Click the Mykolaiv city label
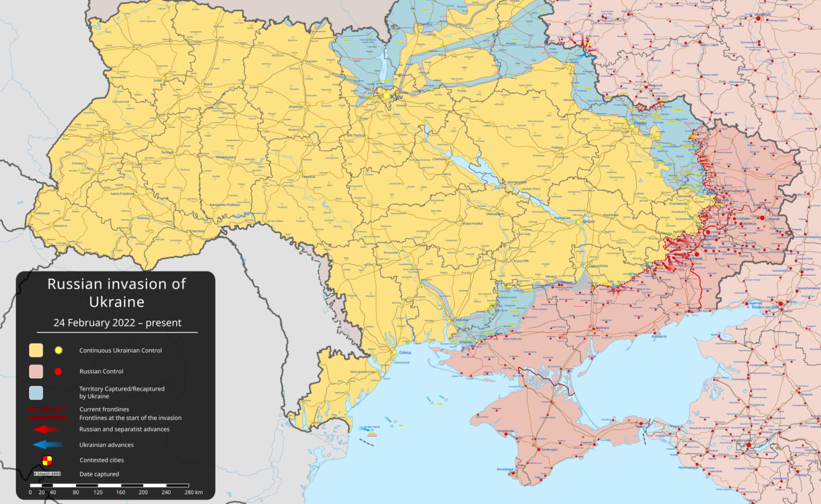 click(x=462, y=320)
